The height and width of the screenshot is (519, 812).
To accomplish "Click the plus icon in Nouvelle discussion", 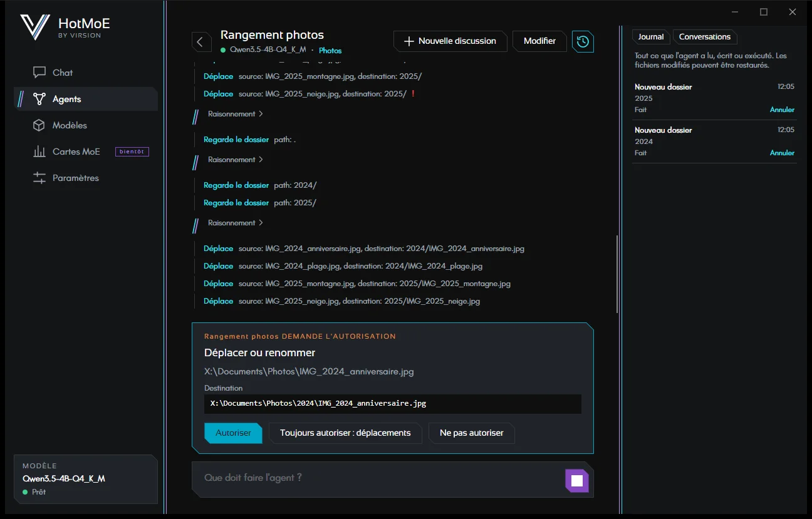I will pos(409,41).
